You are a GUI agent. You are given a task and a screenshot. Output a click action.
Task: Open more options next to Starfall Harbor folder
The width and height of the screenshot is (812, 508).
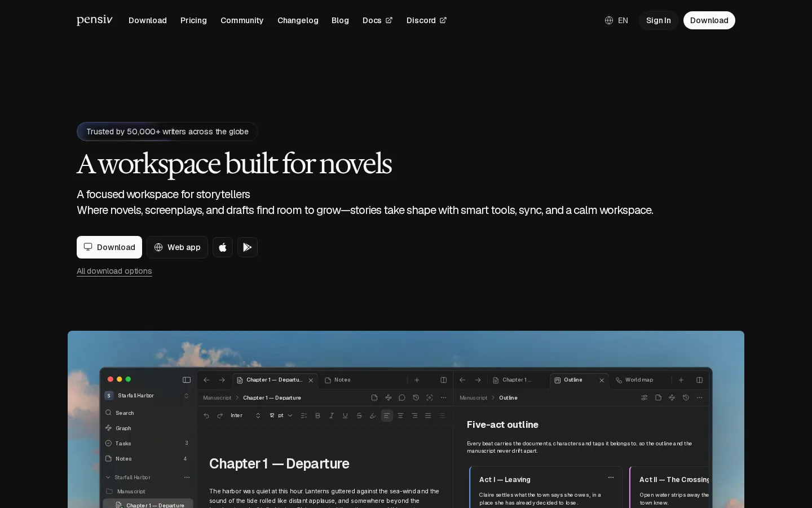click(187, 478)
